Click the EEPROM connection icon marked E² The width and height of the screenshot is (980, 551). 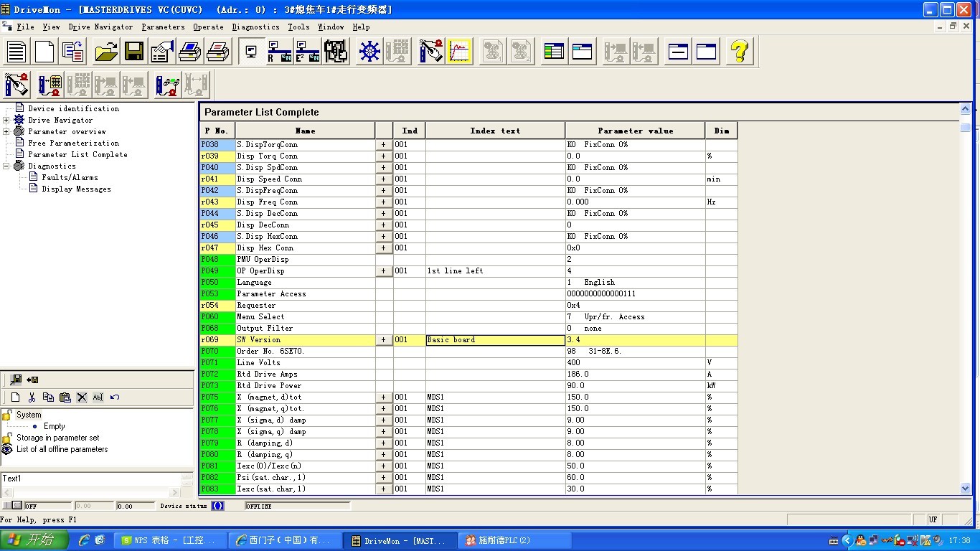(x=308, y=52)
